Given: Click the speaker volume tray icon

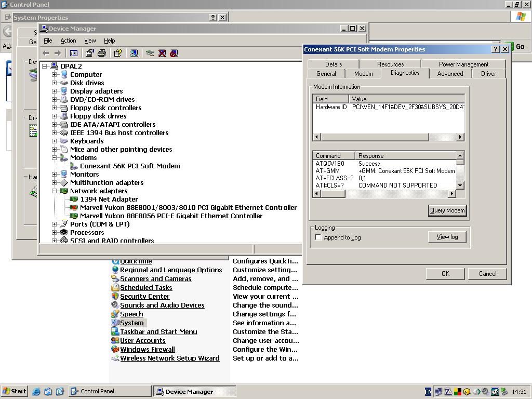Looking at the screenshot, I should [x=485, y=392].
